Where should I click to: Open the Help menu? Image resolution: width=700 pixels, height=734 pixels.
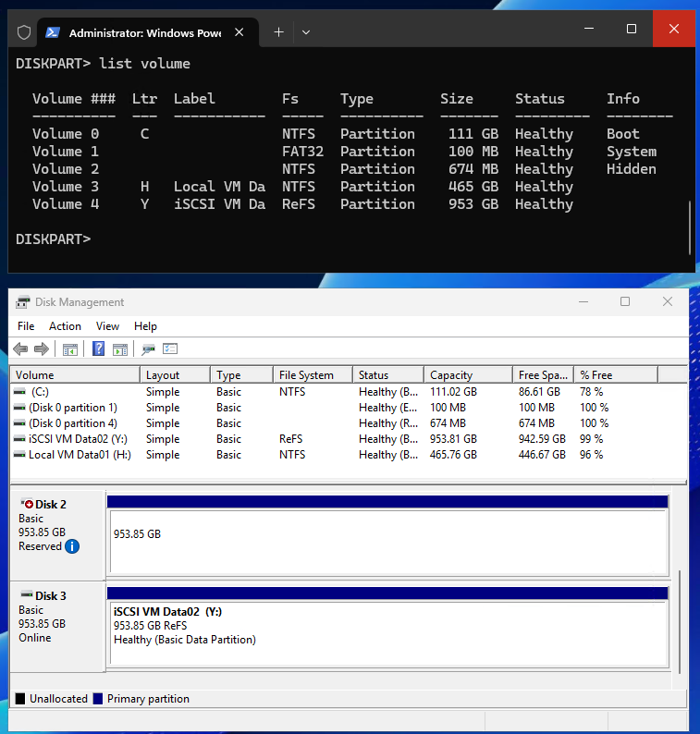coord(145,326)
